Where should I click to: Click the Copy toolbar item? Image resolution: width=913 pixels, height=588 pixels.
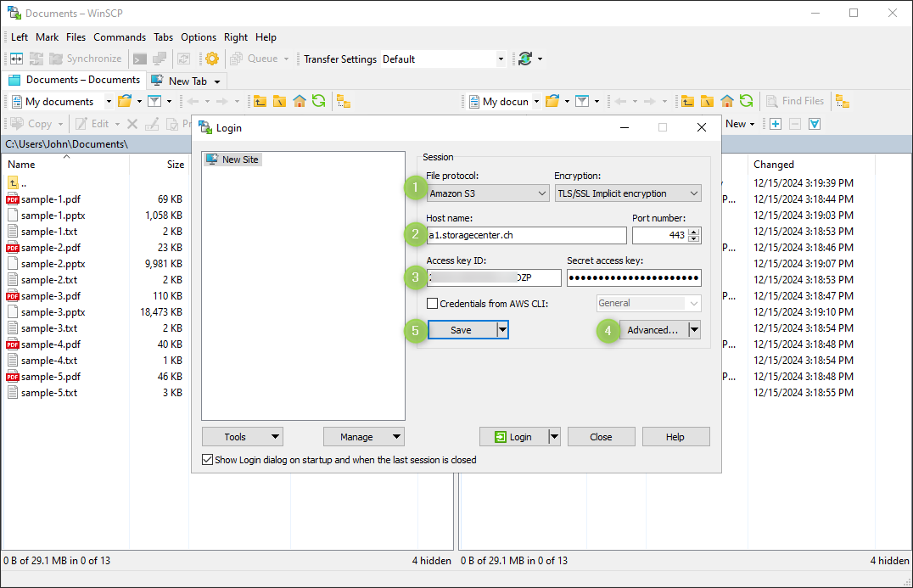[x=31, y=124]
